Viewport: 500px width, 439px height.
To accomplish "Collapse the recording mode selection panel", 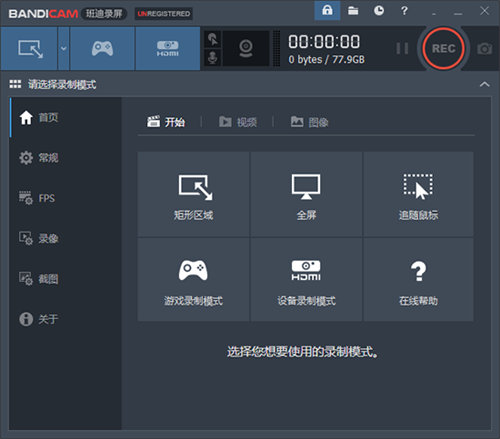I will click(484, 84).
